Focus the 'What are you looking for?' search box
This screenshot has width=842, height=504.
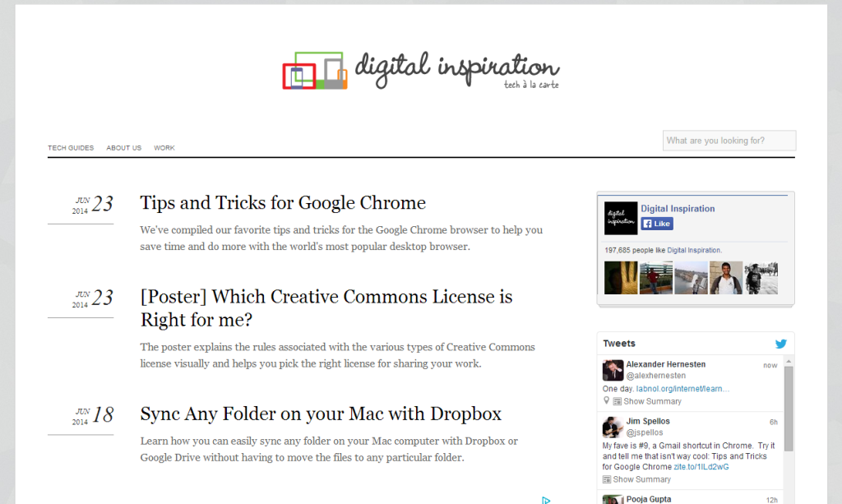point(729,141)
